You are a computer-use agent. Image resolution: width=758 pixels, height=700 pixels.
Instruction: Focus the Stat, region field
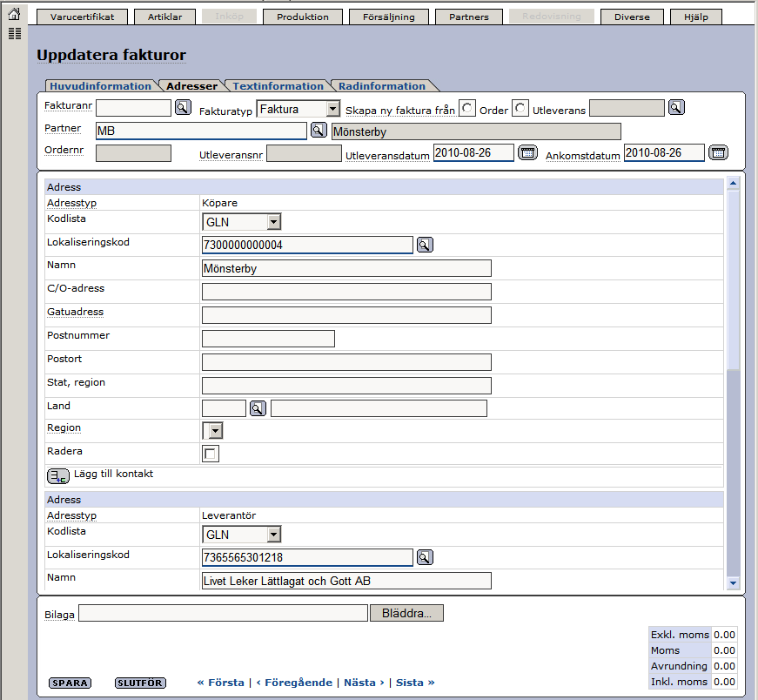[x=346, y=386]
